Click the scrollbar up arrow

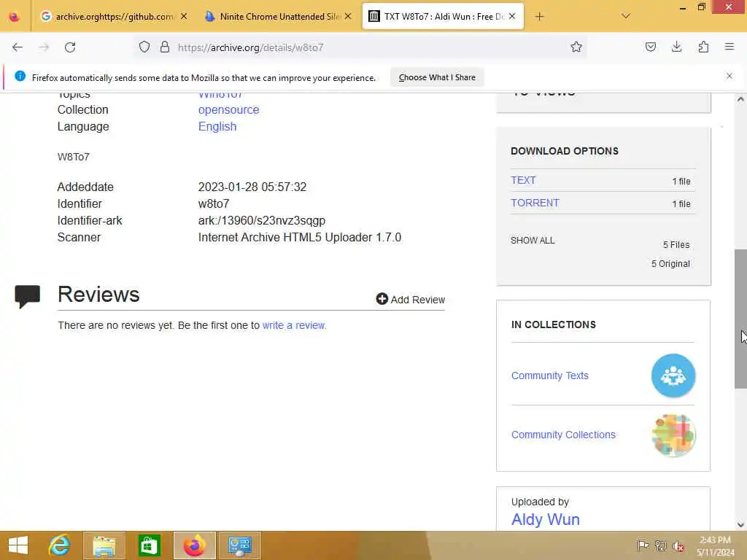[740, 99]
